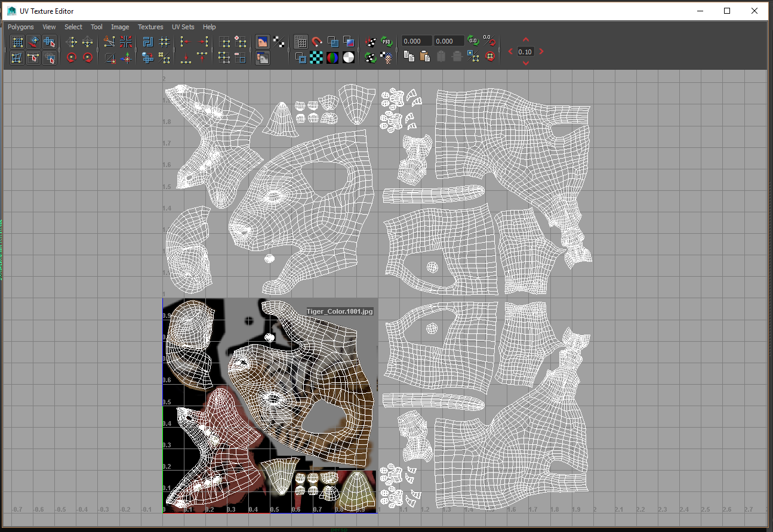
Task: Toggle grid display in the editor
Action: pos(301,42)
